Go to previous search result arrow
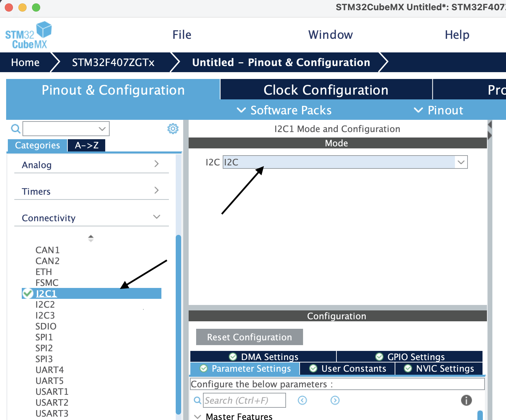Screen dimensions: 506x420 [302, 400]
